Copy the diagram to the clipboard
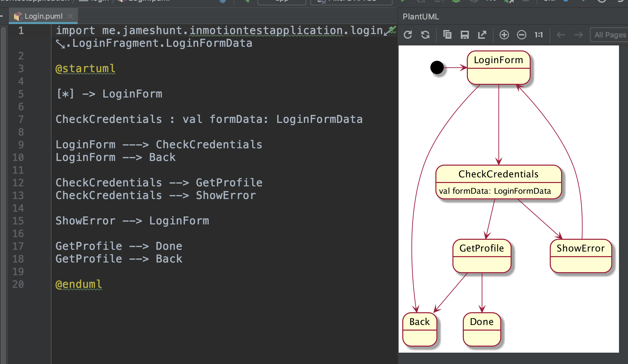 click(x=447, y=35)
